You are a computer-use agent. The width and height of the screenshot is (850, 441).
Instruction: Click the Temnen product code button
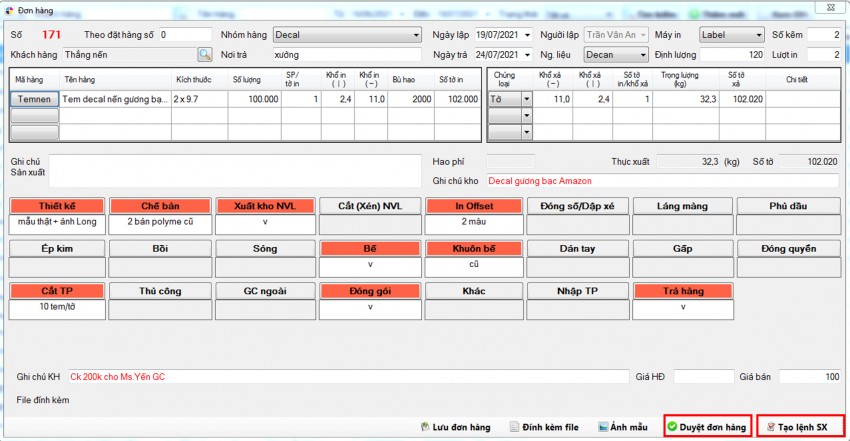(x=34, y=100)
